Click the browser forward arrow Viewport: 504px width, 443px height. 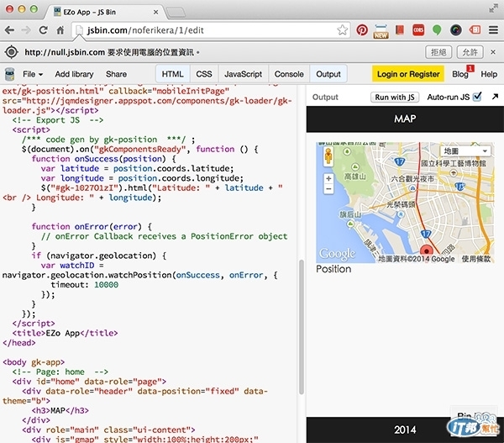pyautogui.click(x=26, y=30)
